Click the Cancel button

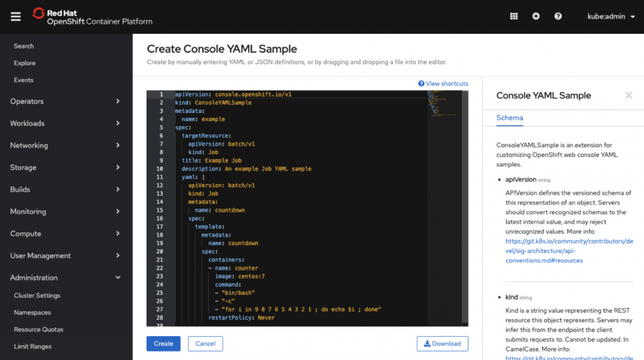tap(206, 344)
